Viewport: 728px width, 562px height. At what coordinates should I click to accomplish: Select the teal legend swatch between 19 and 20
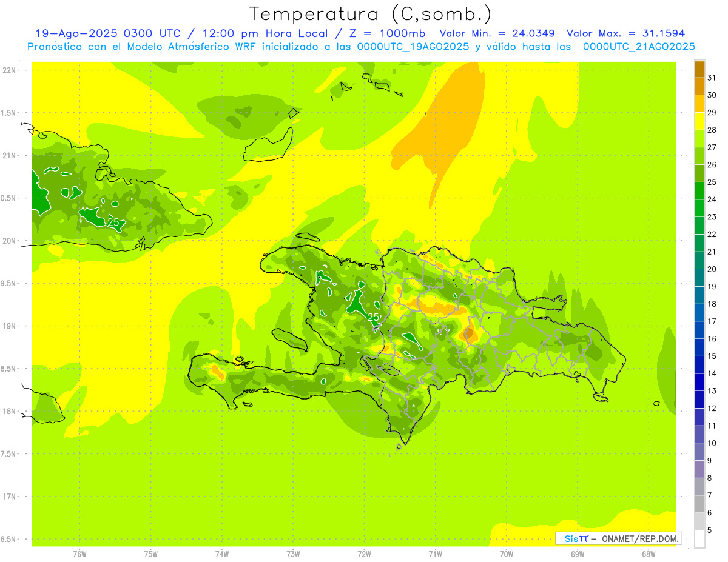(x=699, y=278)
